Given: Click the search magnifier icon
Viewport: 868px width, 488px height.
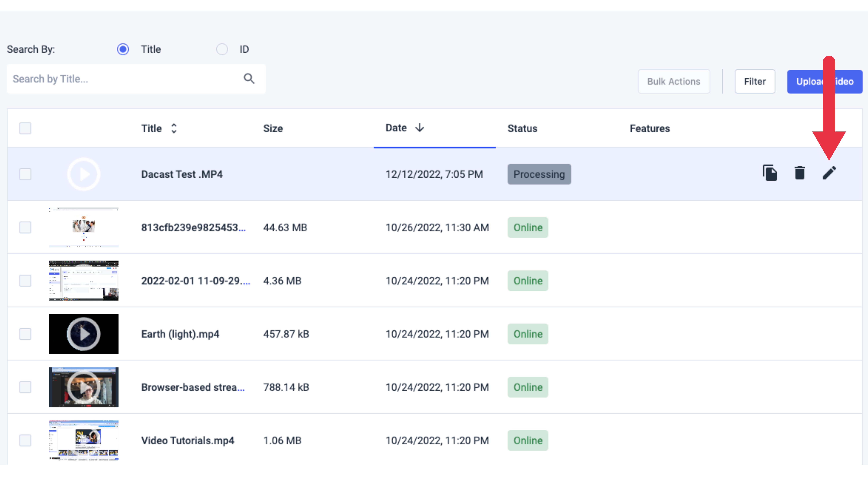Looking at the screenshot, I should pyautogui.click(x=249, y=79).
